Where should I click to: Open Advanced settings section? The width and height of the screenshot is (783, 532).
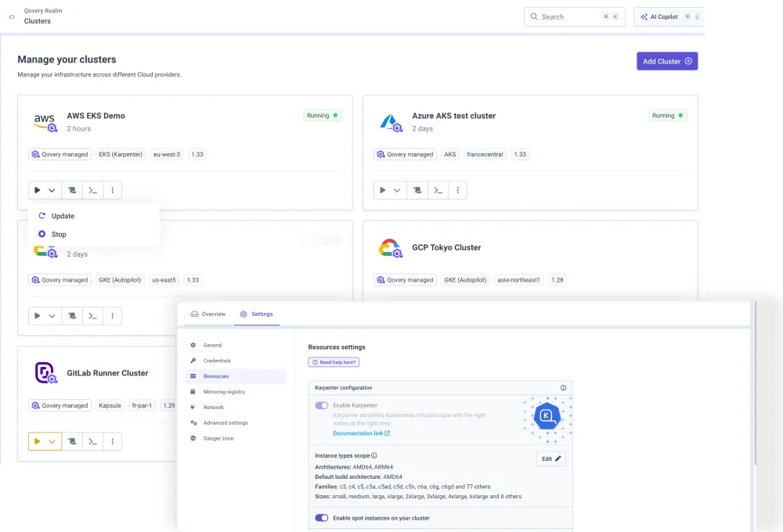(236, 422)
